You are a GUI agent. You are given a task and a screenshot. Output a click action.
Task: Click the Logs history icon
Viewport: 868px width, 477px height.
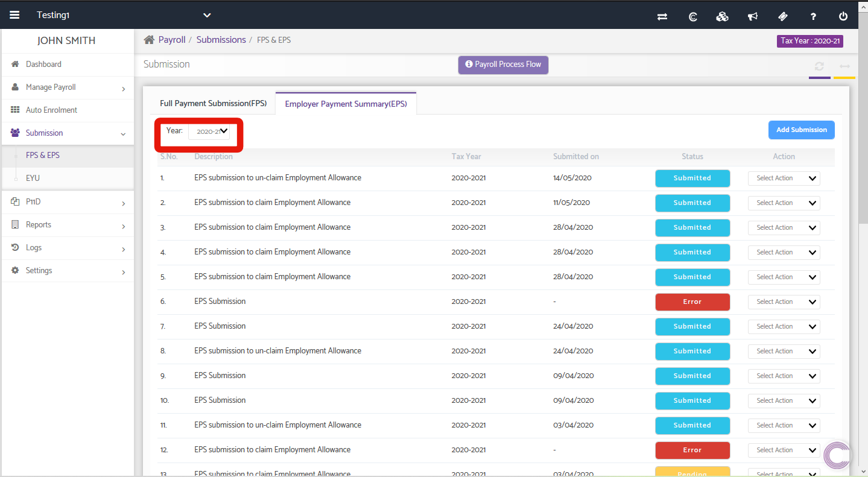(15, 247)
